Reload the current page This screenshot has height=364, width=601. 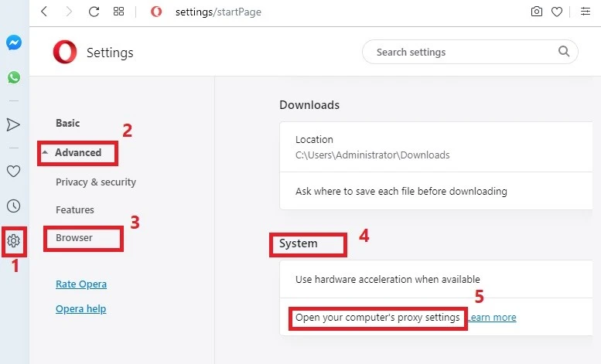point(94,12)
